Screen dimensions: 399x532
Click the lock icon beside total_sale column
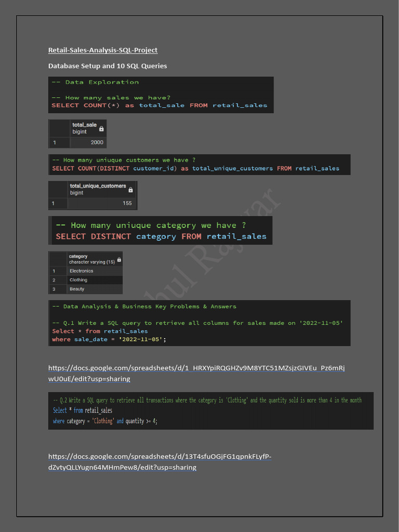click(x=101, y=129)
